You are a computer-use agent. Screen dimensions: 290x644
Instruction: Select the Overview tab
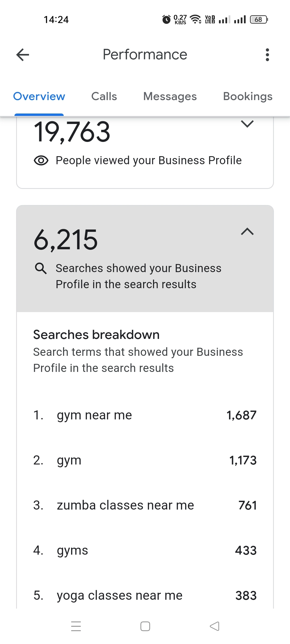point(39,96)
